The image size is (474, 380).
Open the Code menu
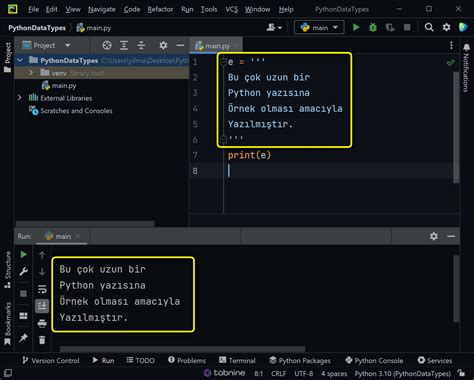pyautogui.click(x=132, y=9)
